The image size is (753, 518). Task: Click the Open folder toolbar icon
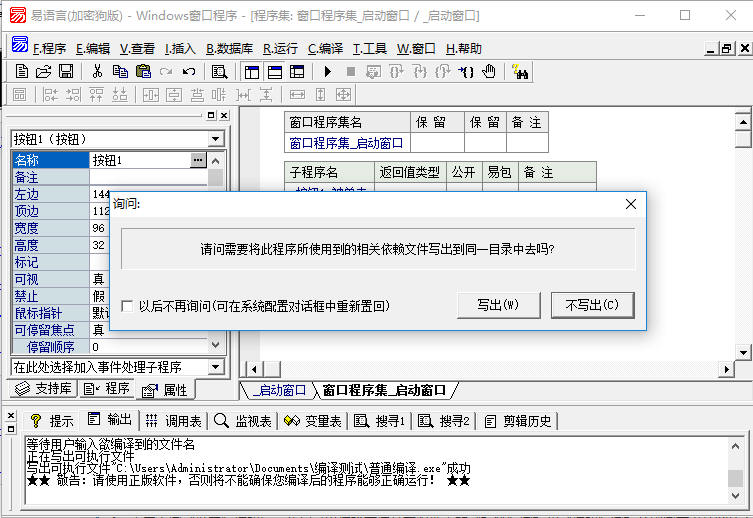click(x=43, y=71)
